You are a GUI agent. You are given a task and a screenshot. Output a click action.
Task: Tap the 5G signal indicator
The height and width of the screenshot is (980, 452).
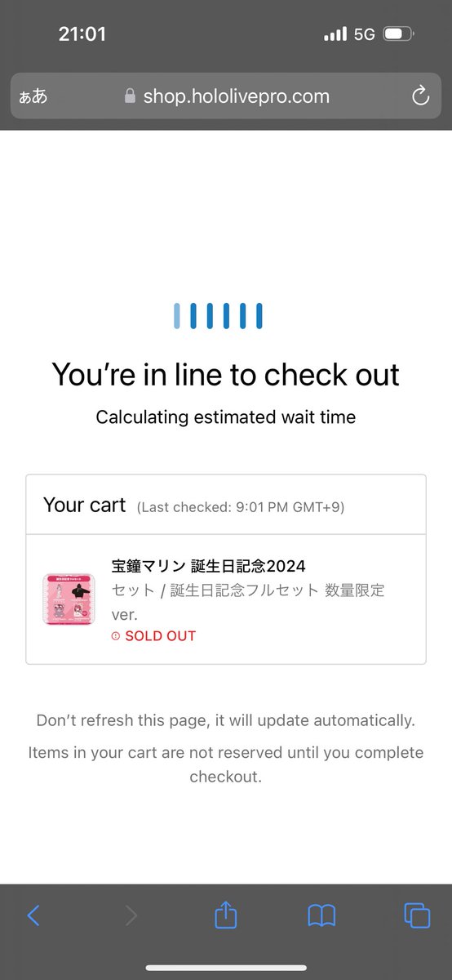[x=364, y=34]
